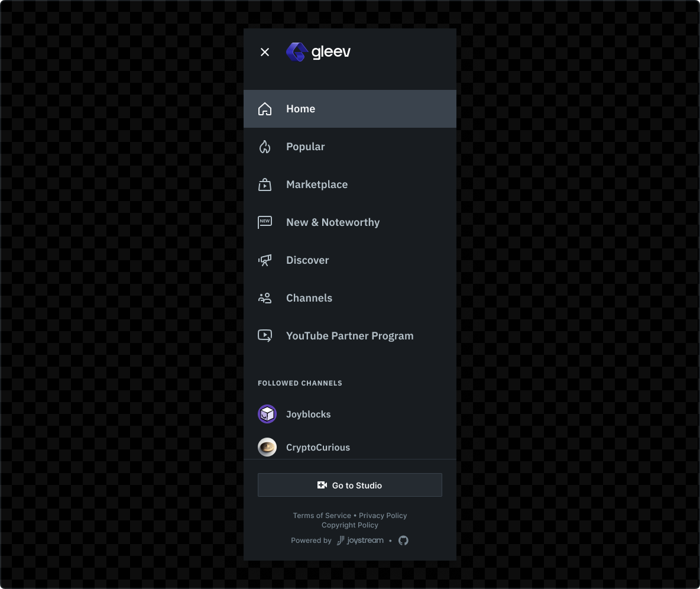Open the Joyblocks followed channel avatar

coord(267,414)
